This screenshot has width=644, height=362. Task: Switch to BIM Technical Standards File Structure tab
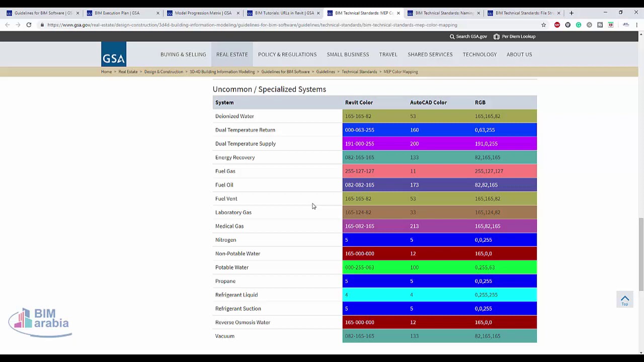(x=523, y=13)
